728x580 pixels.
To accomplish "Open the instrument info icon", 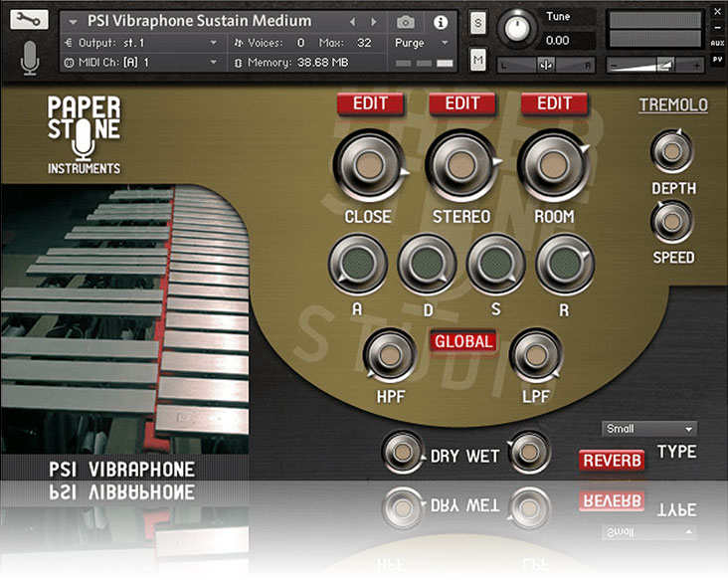I will click(x=441, y=22).
